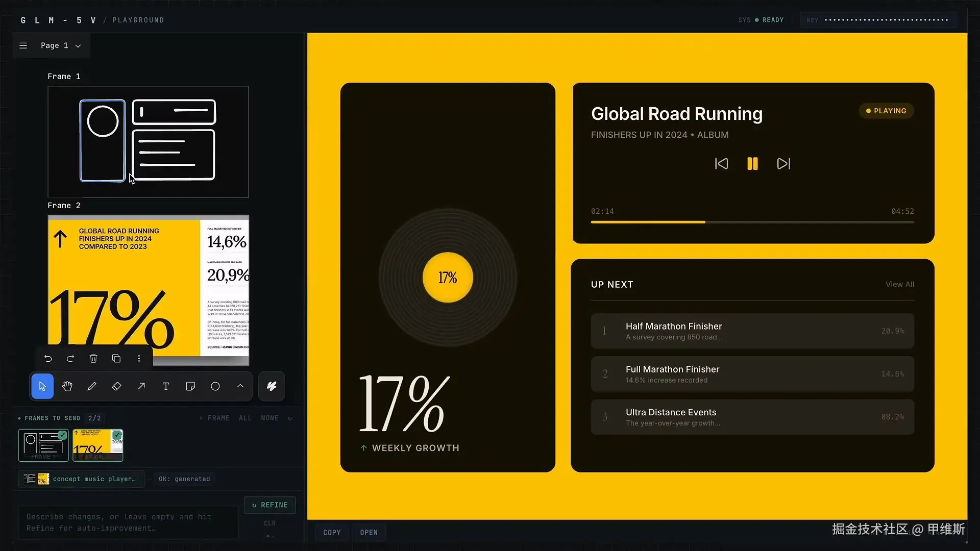Pause playback in the music player
980x551 pixels.
click(752, 164)
